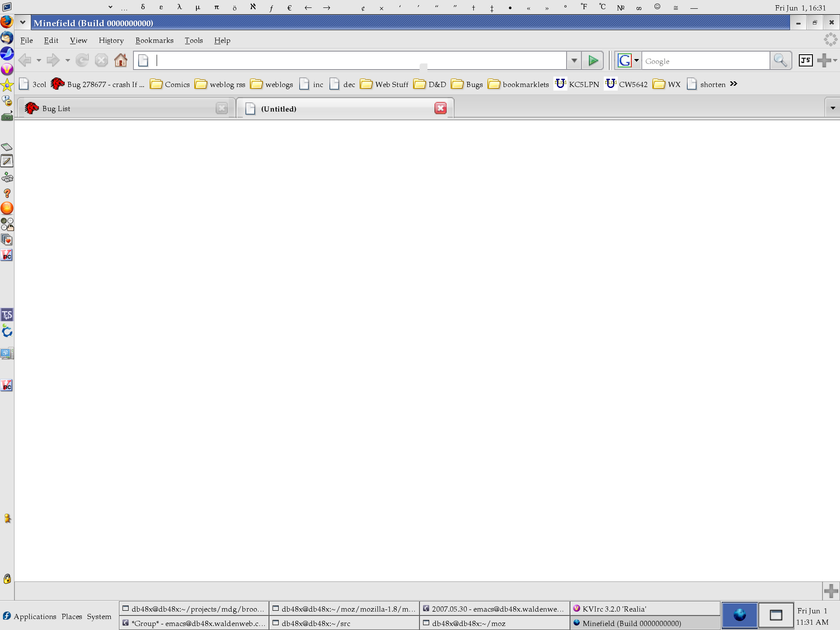Switch to KVIrc 3.2.0 'Realia' window

click(645, 609)
